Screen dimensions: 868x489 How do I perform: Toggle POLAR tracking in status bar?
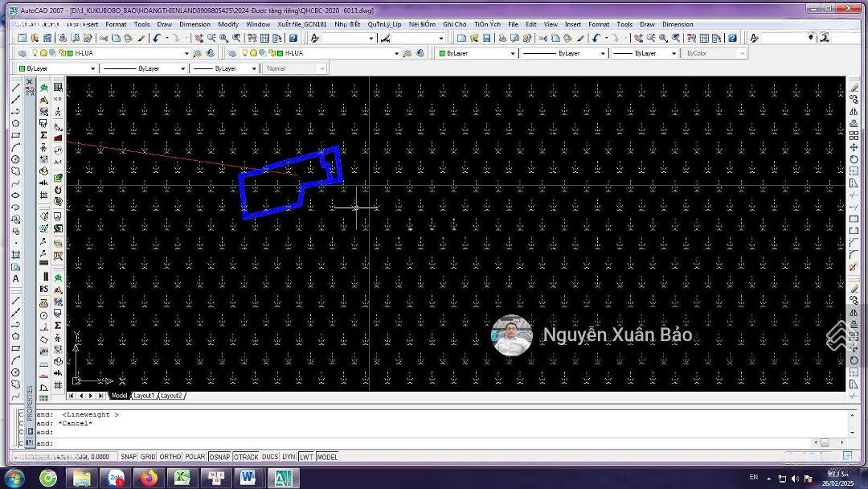tap(194, 457)
